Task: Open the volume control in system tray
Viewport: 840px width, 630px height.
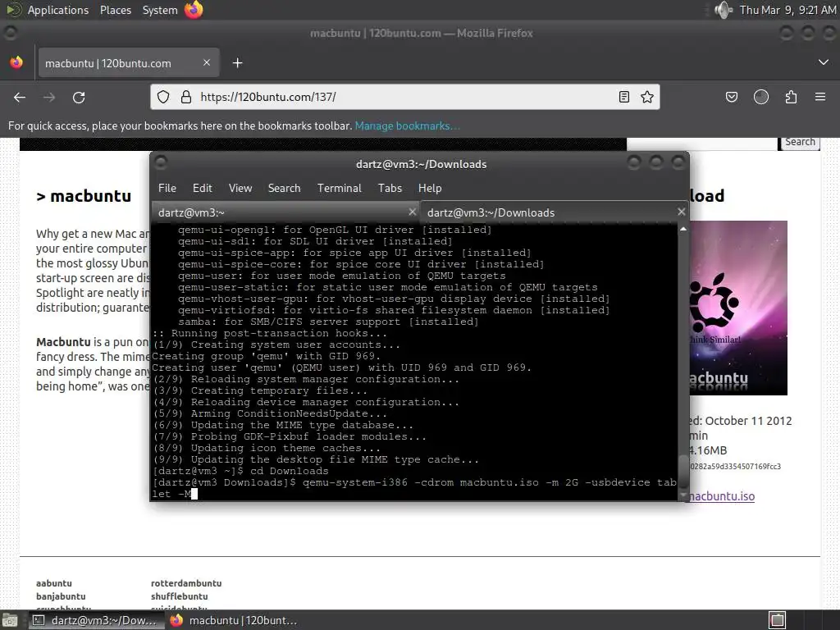Action: (x=724, y=10)
